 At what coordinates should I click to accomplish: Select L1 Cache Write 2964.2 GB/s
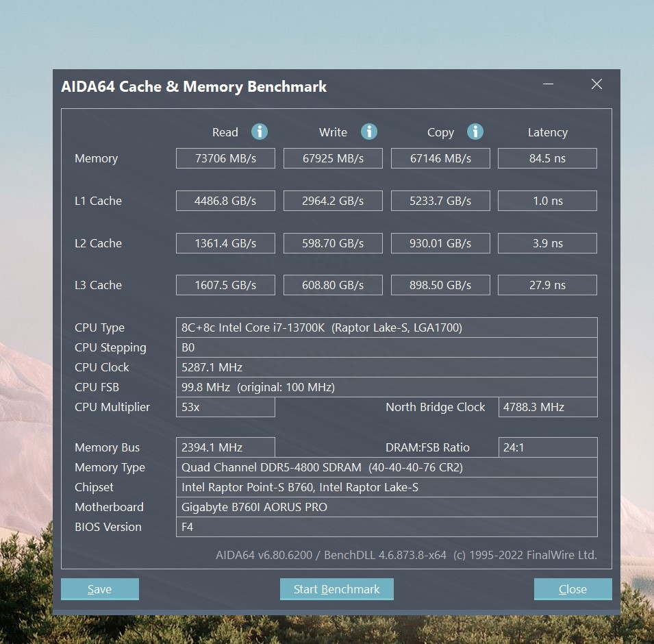coord(333,201)
